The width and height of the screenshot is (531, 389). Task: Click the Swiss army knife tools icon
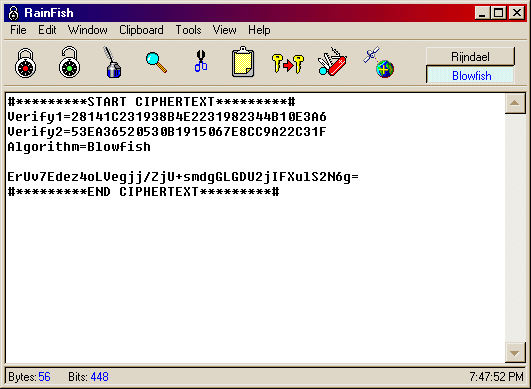point(332,62)
